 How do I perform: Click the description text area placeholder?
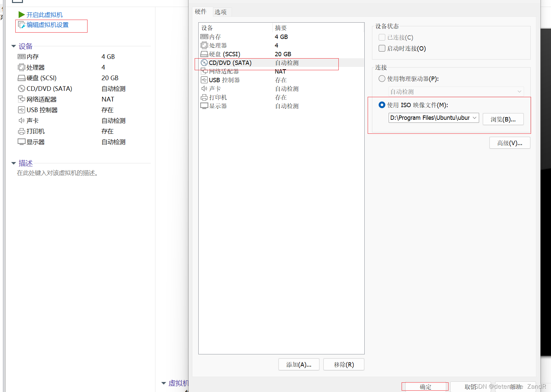click(x=59, y=173)
